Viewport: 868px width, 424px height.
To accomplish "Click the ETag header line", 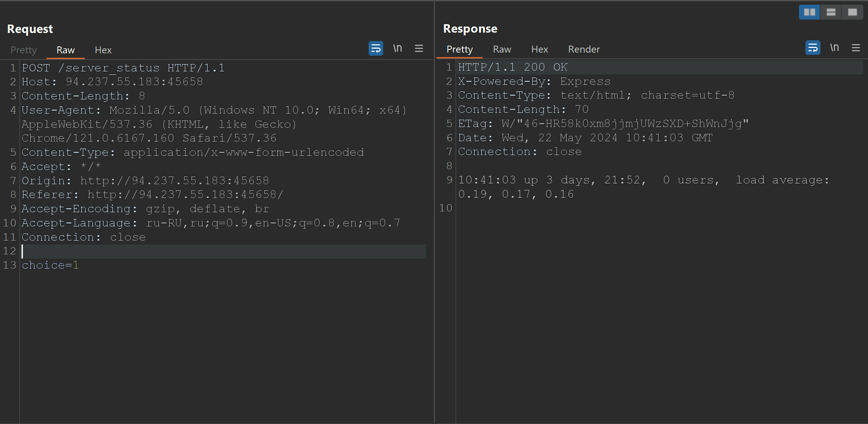I will [603, 124].
